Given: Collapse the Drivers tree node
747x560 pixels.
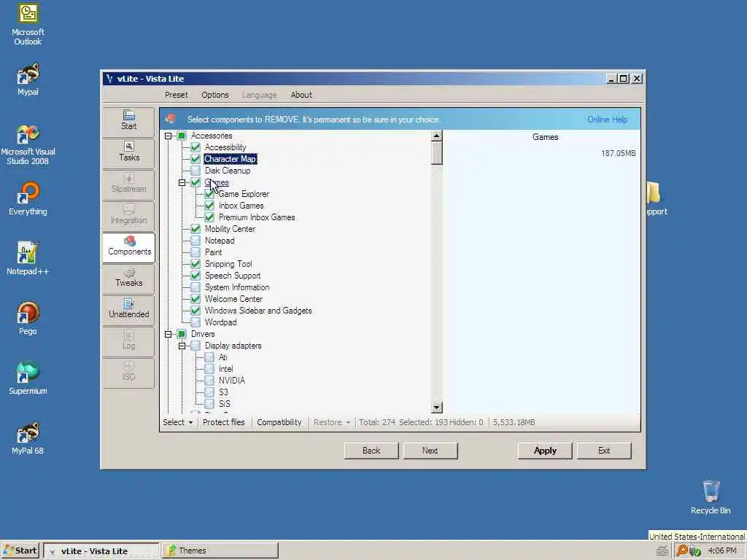Looking at the screenshot, I should coord(169,334).
